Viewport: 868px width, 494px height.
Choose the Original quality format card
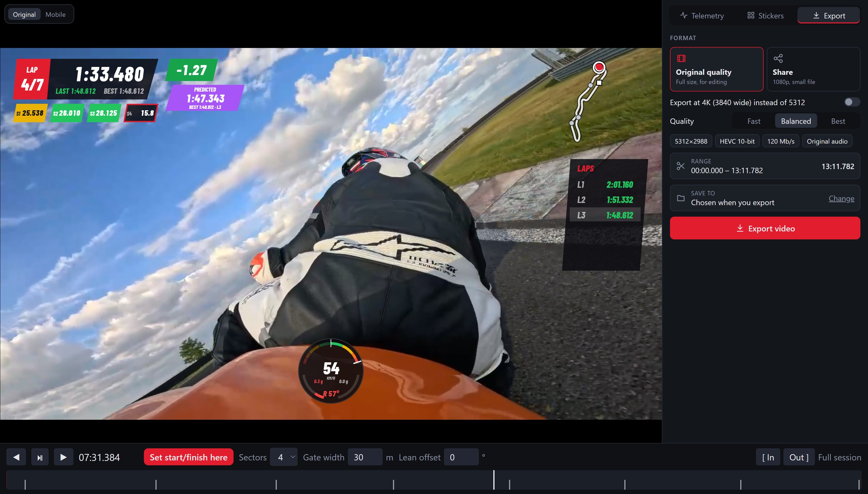click(x=717, y=69)
